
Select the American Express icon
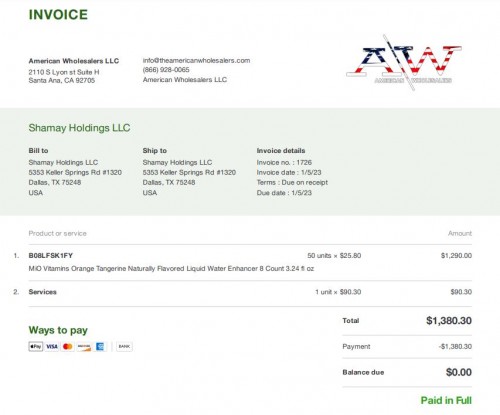pyautogui.click(x=100, y=347)
